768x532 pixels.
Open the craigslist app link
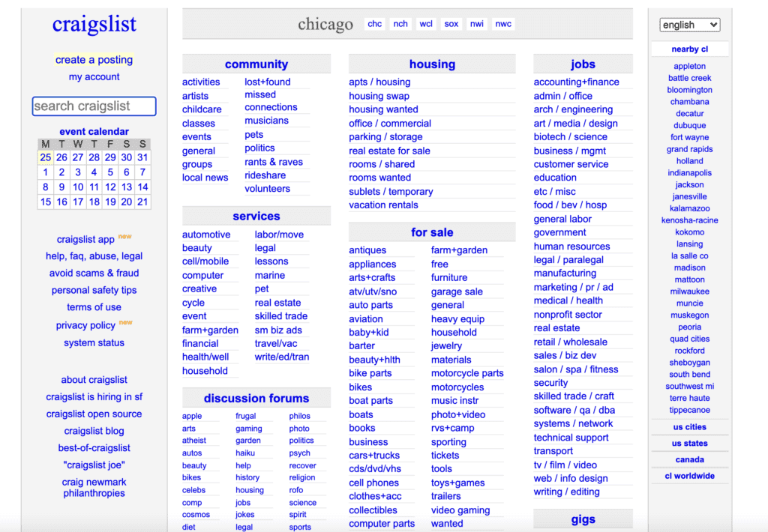[85, 239]
